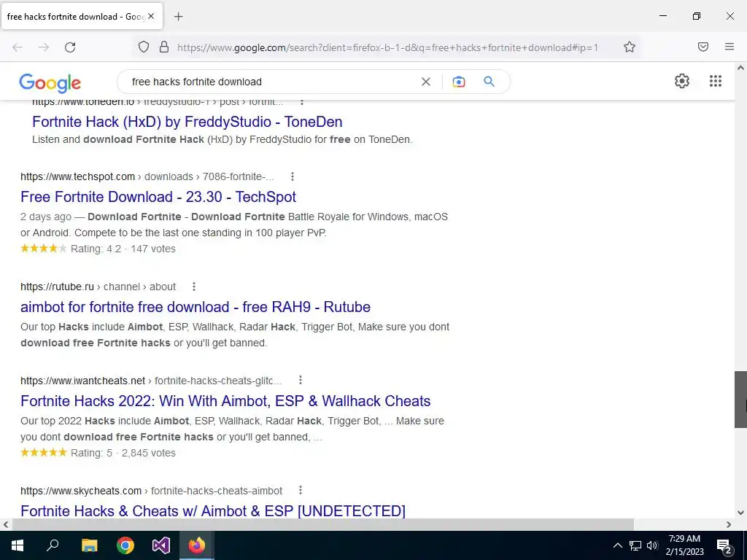This screenshot has width=747, height=560.
Task: Click the https://www.skycheats.com breadcrumb URL
Action: click(81, 491)
